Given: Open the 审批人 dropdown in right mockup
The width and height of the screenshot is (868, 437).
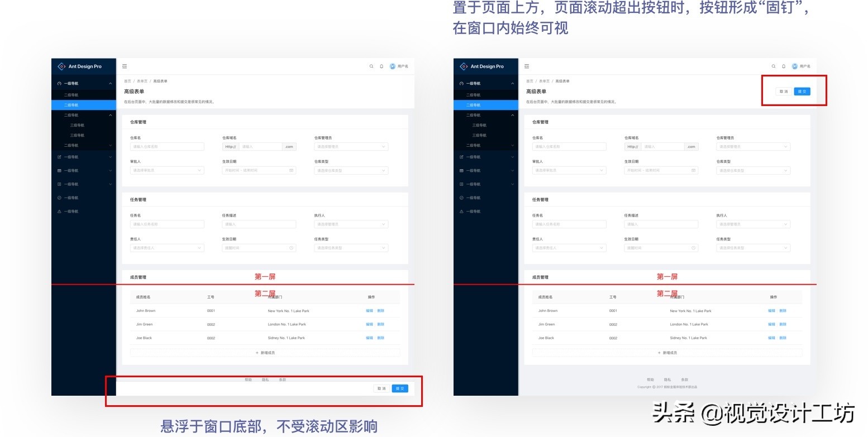Looking at the screenshot, I should click(569, 170).
